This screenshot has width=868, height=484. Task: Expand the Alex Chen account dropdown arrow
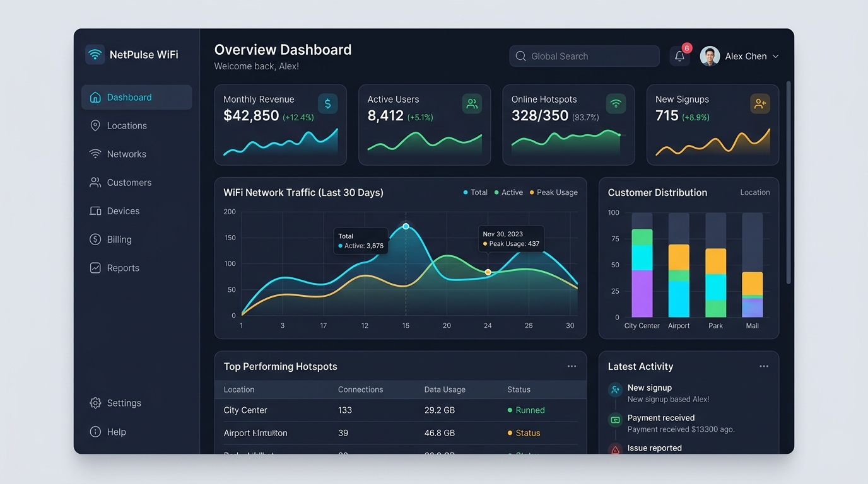point(775,56)
